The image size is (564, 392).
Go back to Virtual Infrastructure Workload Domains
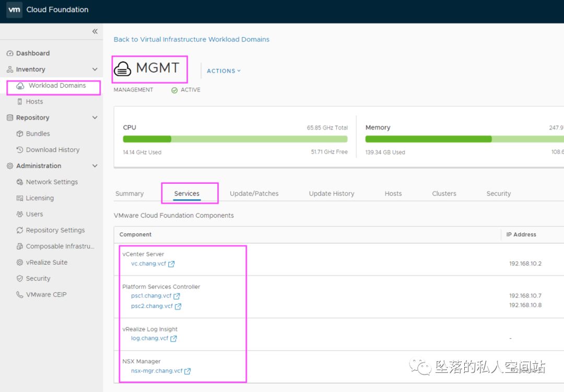click(x=191, y=39)
